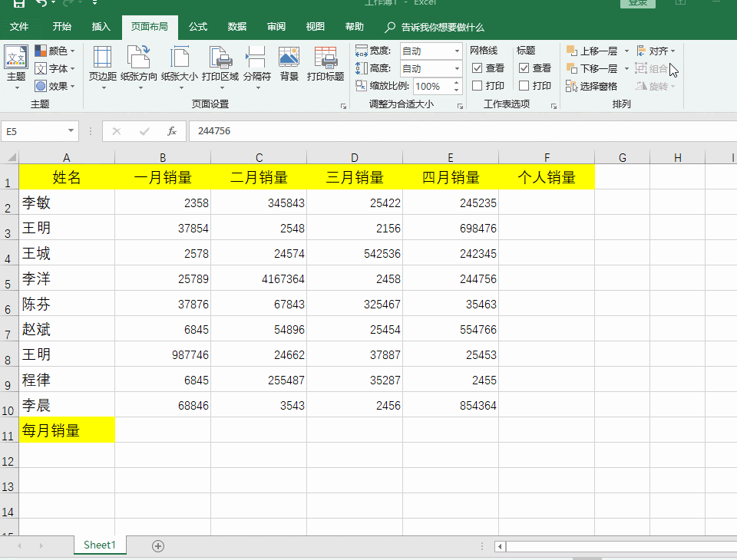This screenshot has width=737, height=560.
Task: Switch to the 公式 (Formulas) ribbon tab
Action: [x=197, y=27]
